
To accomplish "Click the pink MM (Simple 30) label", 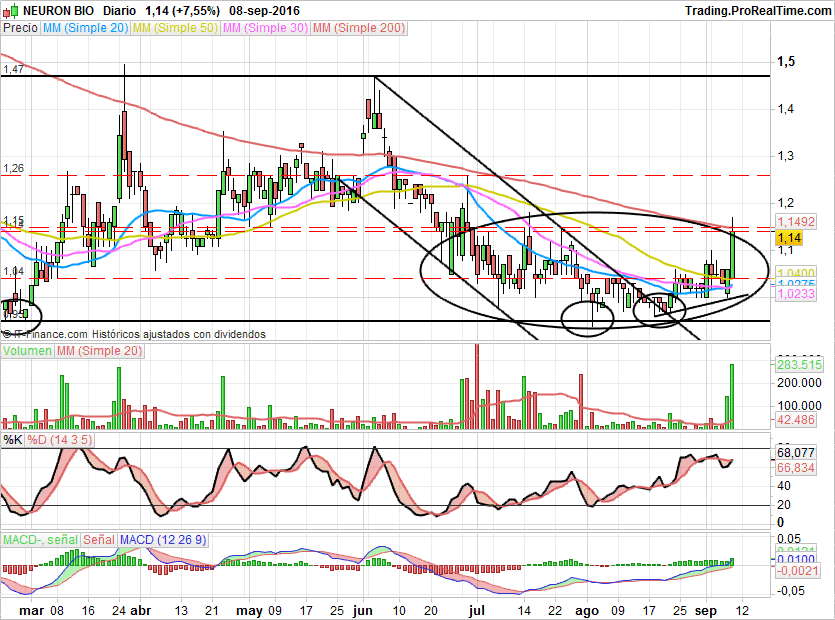I will coord(265,29).
